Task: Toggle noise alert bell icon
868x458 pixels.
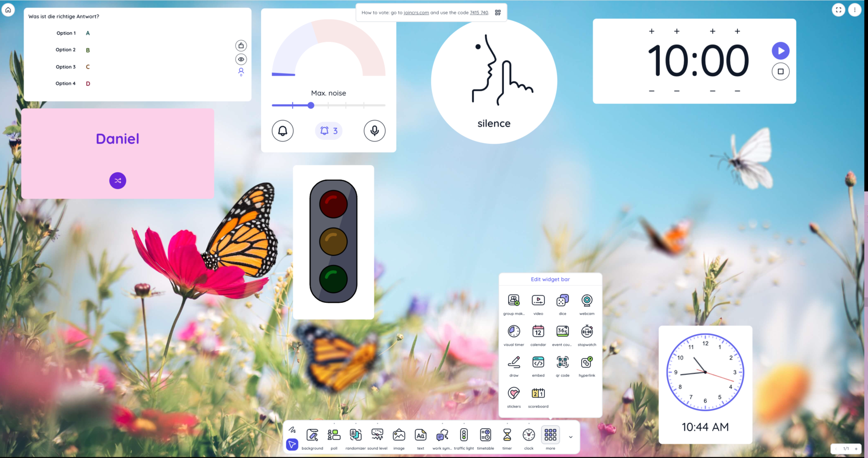Action: pos(281,130)
